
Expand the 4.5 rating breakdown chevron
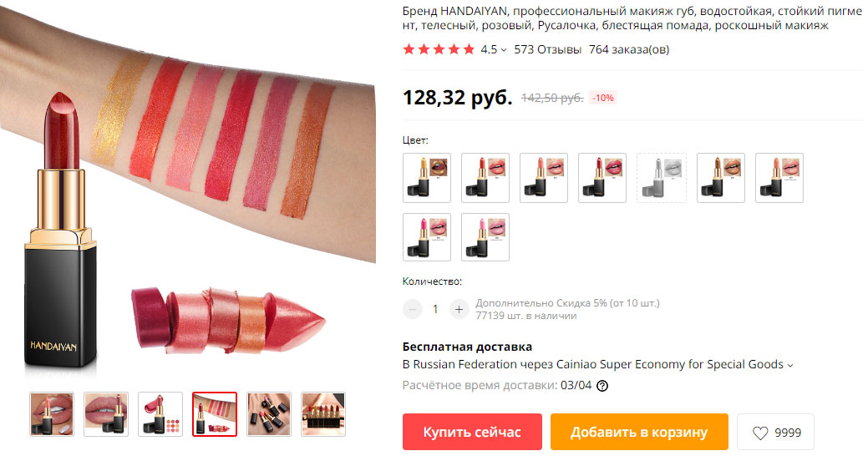pos(504,50)
